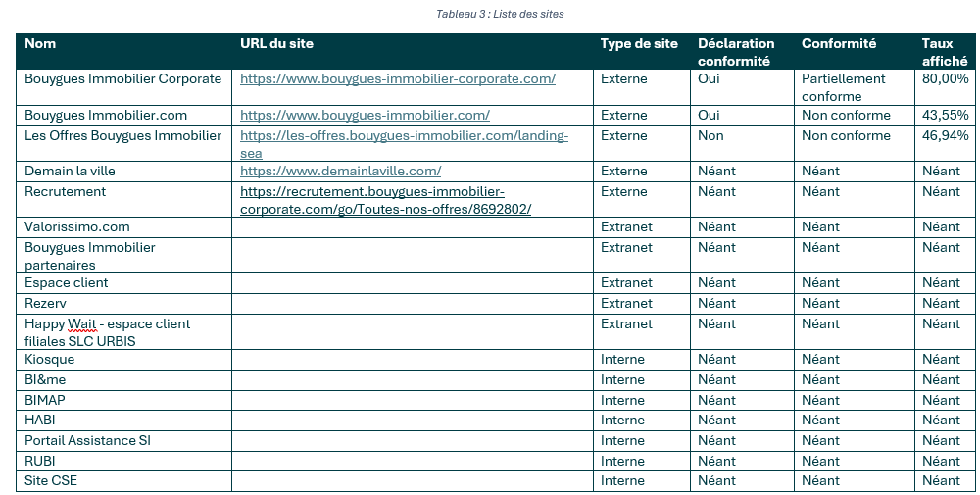Open the les-offres.bouygues-immobilier.com landing link
The image size is (980, 495).
pyautogui.click(x=404, y=144)
